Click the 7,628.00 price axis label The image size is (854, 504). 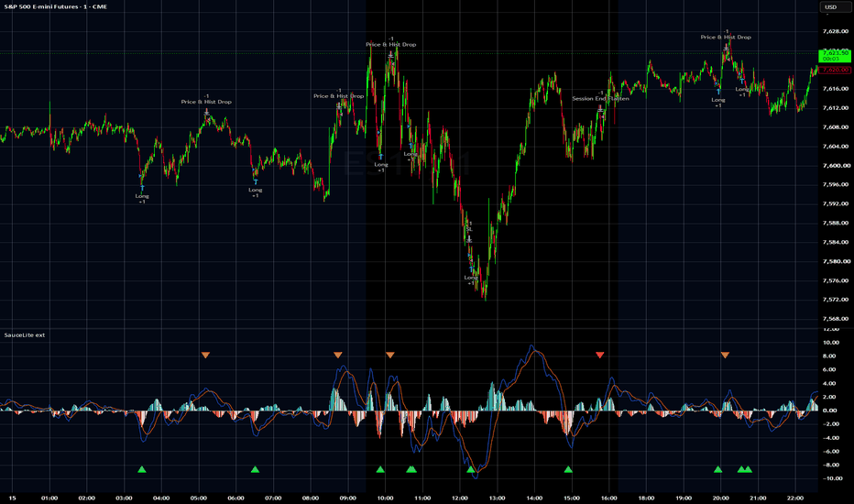click(835, 31)
